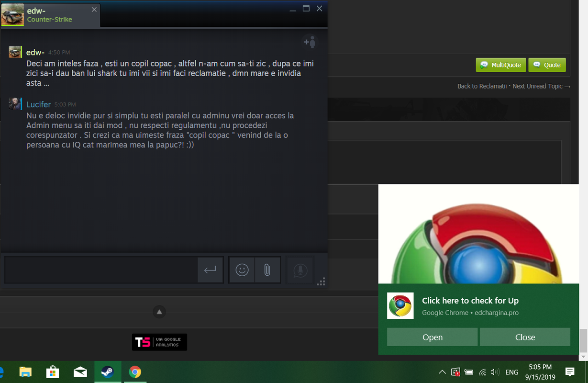Follow the Back to Reclamatii link

tap(482, 86)
